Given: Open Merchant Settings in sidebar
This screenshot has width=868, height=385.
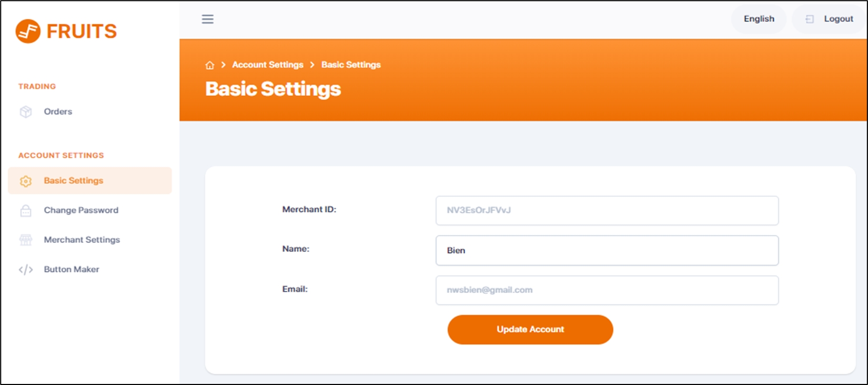Looking at the screenshot, I should [x=82, y=240].
